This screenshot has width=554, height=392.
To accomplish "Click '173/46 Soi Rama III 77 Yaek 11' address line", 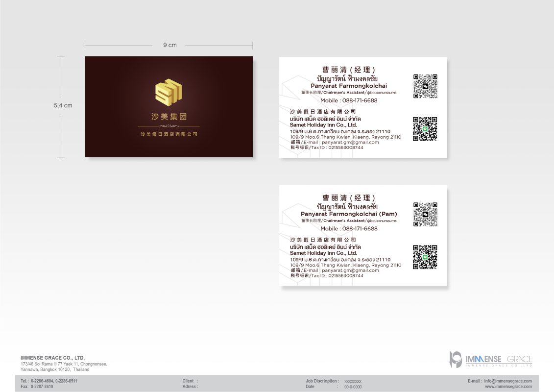I will coord(64,364).
